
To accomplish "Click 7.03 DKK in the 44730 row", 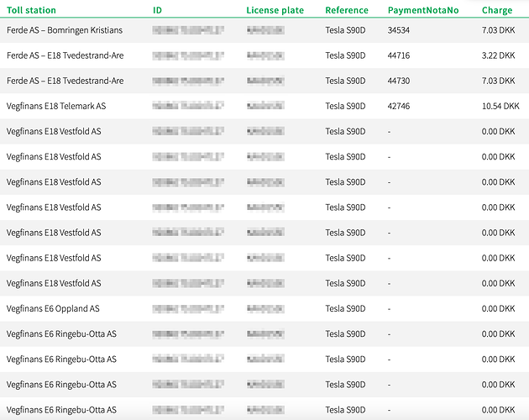I will click(498, 81).
